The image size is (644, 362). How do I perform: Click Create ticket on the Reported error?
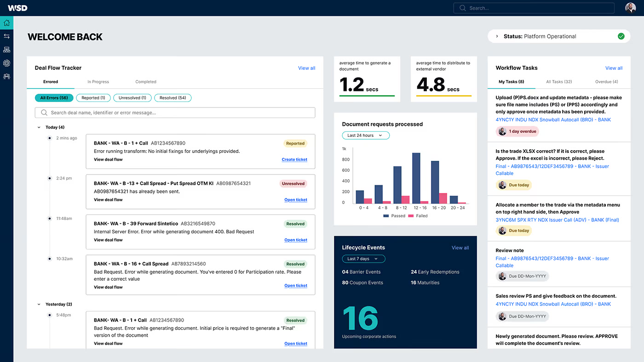pyautogui.click(x=294, y=159)
